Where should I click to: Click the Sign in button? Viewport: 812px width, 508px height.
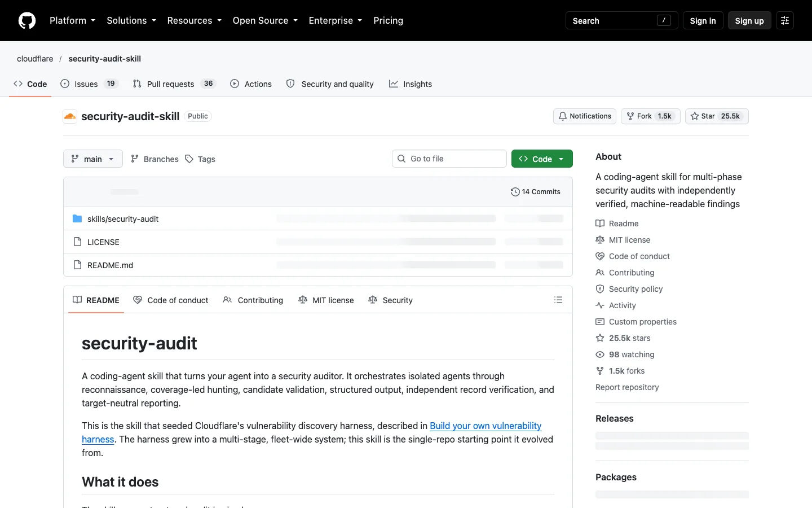tap(703, 20)
